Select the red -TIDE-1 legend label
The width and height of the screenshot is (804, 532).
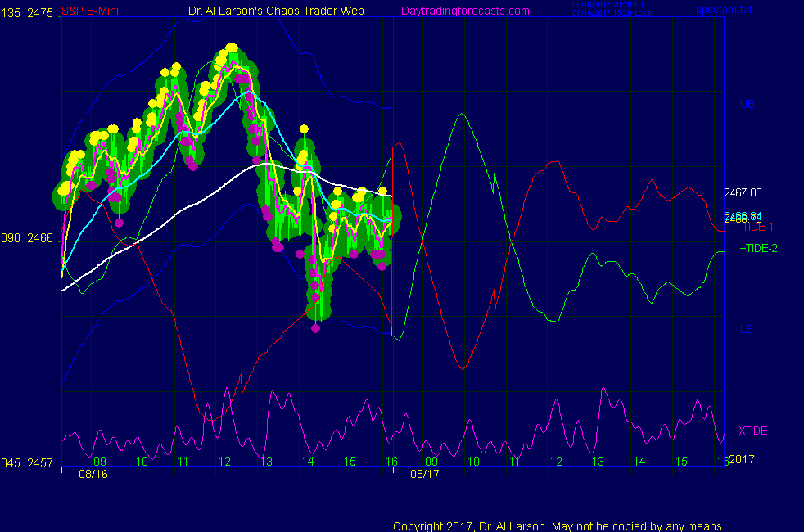pos(757,227)
